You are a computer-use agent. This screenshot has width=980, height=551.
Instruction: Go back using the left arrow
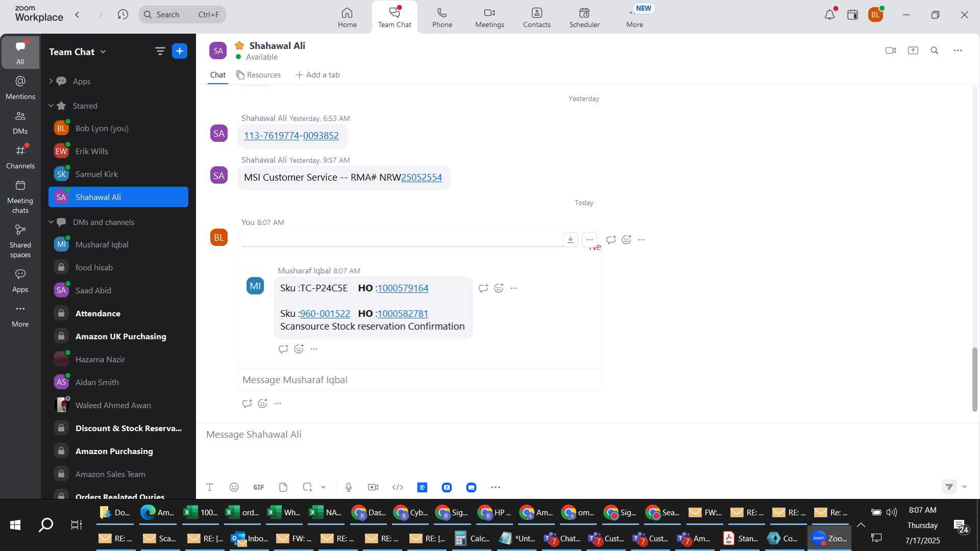pyautogui.click(x=77, y=14)
